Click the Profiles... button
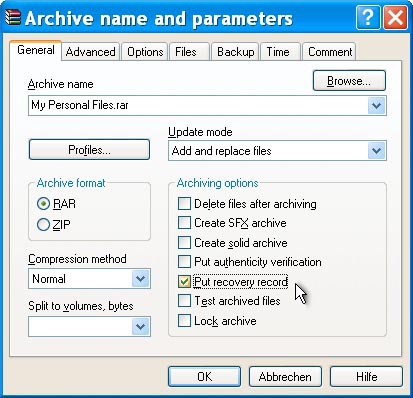Viewport: 413px width, 398px height. tap(89, 150)
